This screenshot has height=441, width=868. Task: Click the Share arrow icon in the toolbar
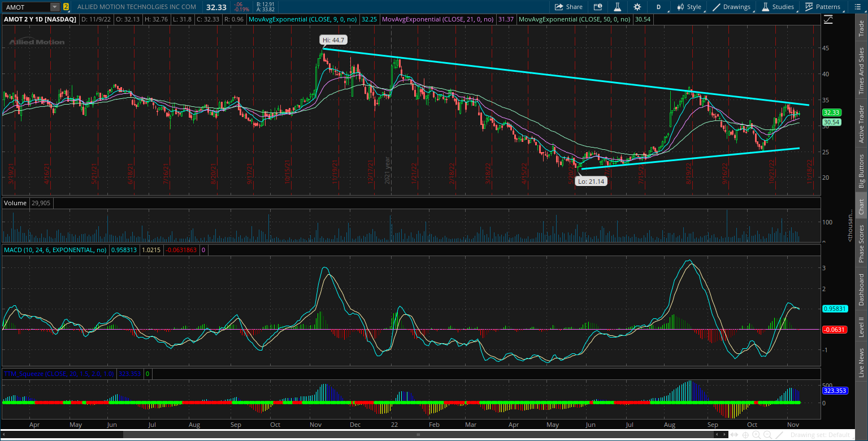[x=559, y=7]
